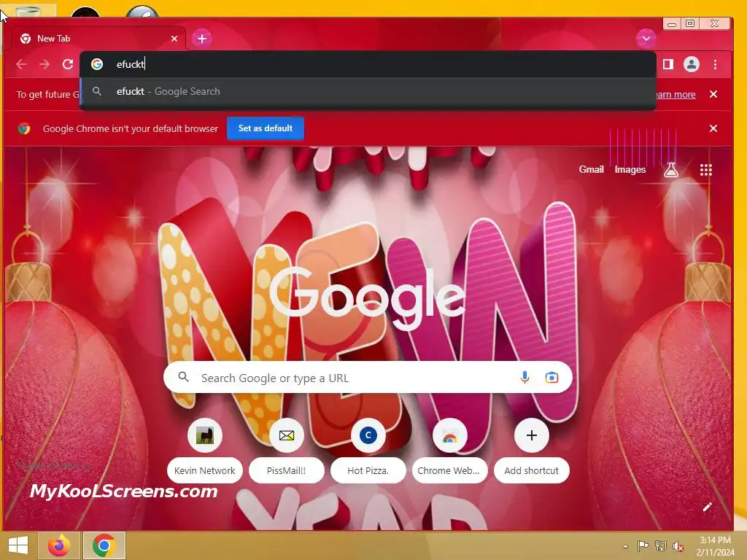This screenshot has width=747, height=560.
Task: Open the Chrome three-dot menu
Action: [715, 64]
